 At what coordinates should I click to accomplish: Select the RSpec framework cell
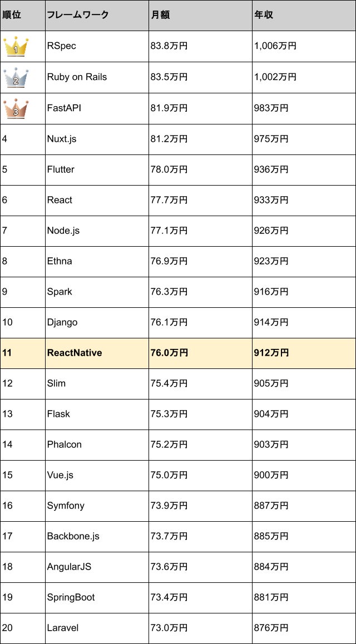[97, 47]
